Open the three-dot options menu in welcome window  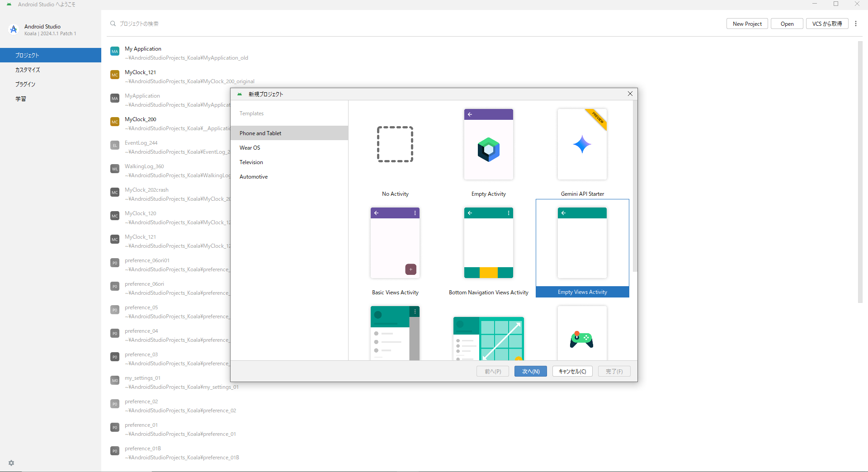coord(856,24)
